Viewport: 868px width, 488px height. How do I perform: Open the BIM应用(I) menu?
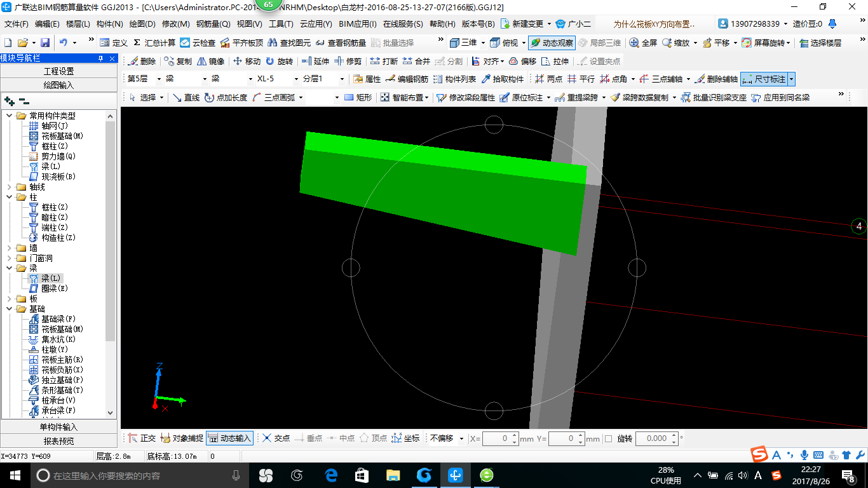click(x=358, y=24)
